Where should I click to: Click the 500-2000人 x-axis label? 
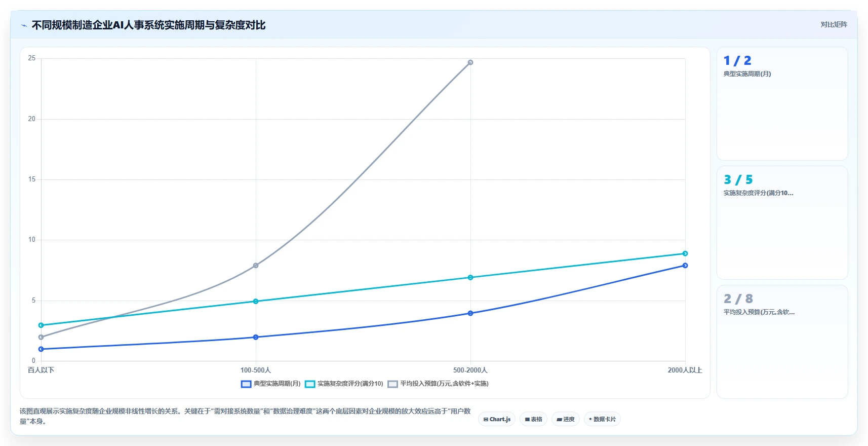(x=470, y=370)
